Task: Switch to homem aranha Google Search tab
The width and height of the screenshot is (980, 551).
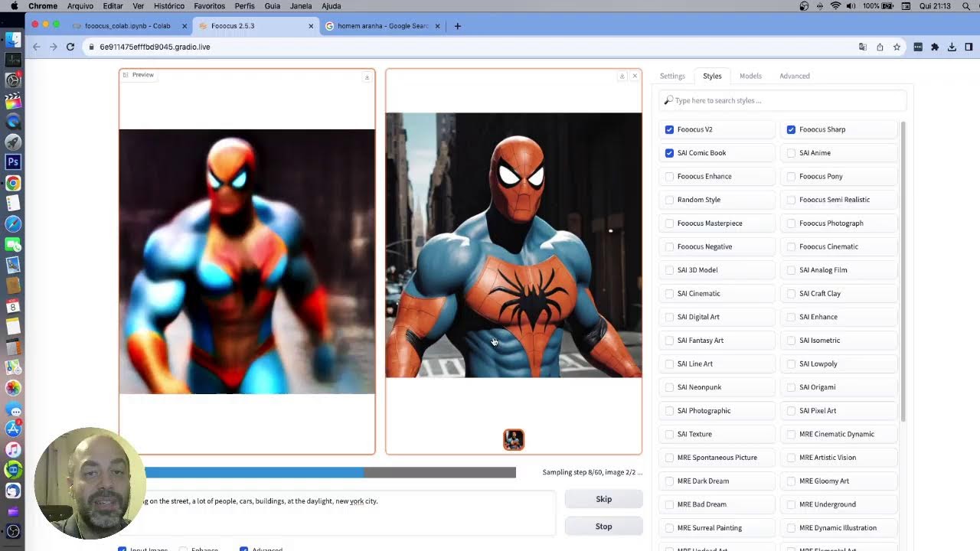Action: [383, 26]
